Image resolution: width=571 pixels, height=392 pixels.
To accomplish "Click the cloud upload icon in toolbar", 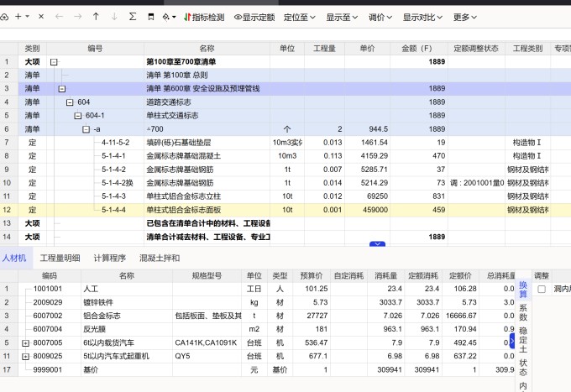I will tap(4, 17).
